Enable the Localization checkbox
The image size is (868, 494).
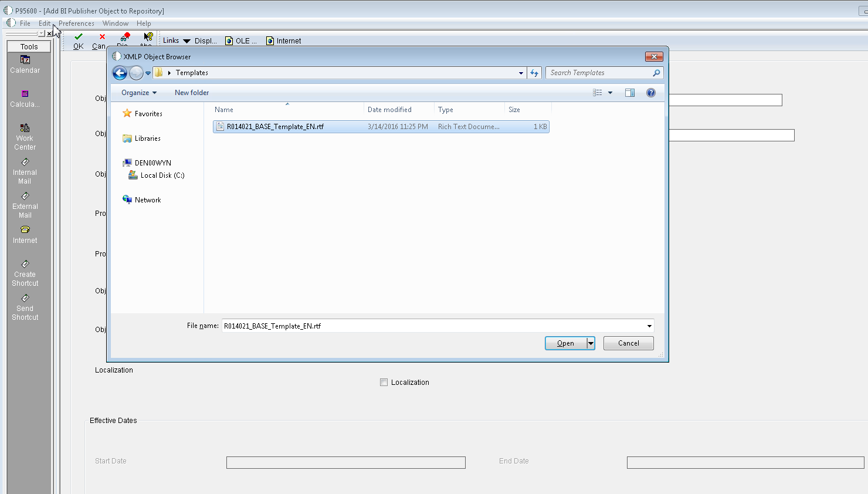click(384, 382)
